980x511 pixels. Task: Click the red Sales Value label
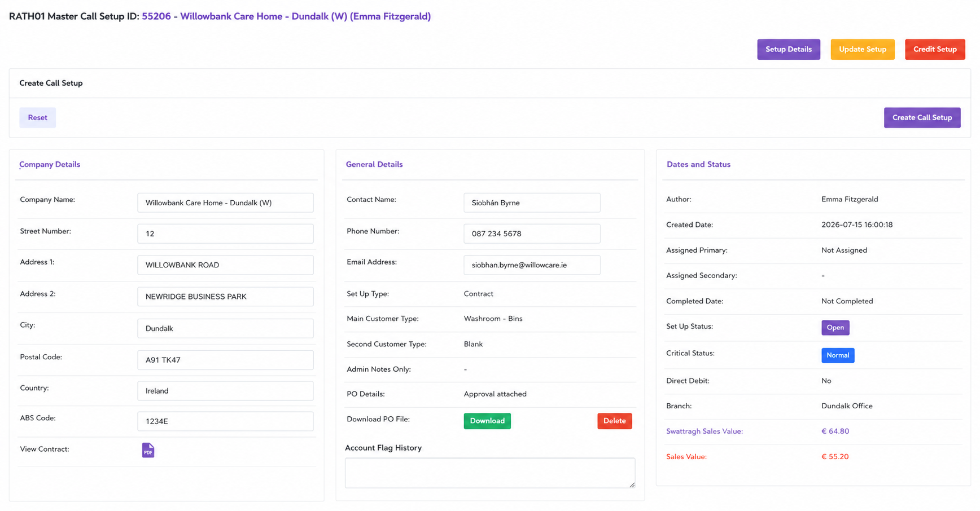(x=686, y=457)
